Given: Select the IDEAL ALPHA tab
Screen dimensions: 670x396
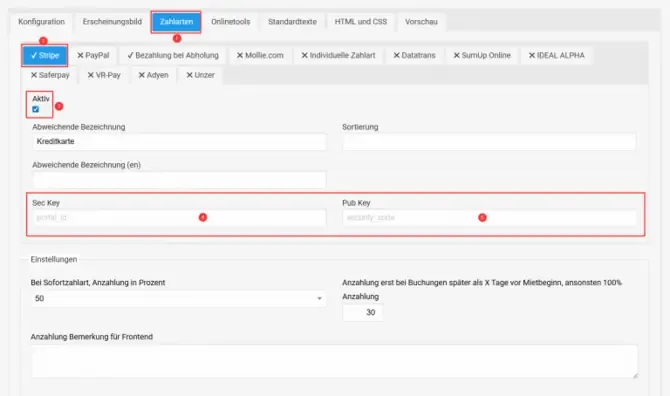Looking at the screenshot, I should click(556, 56).
